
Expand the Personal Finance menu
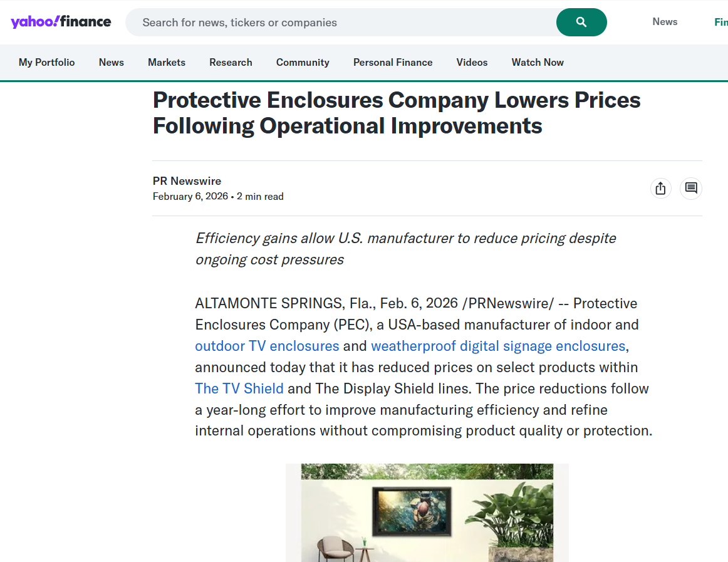point(393,63)
